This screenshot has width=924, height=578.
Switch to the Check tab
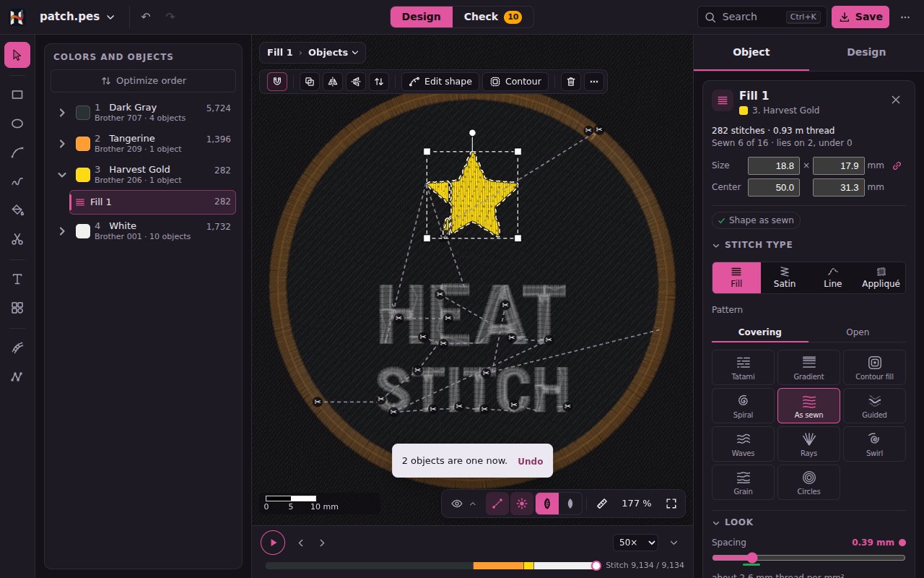493,17
